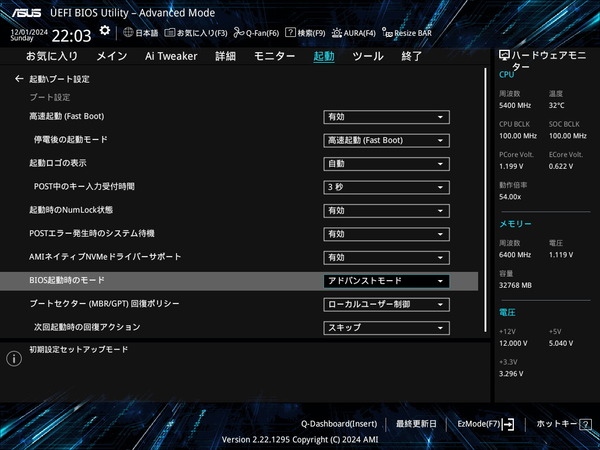Click the 最終更新日 button
This screenshot has width=600, height=450.
(x=416, y=424)
